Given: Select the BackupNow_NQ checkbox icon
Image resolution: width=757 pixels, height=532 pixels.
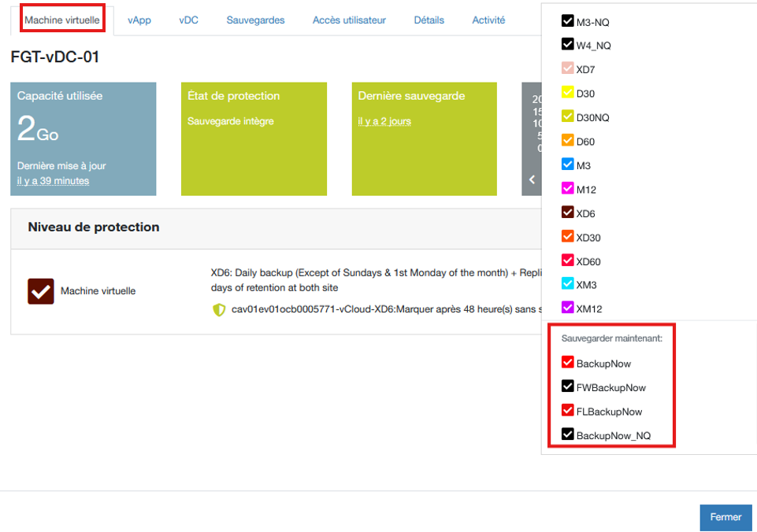Looking at the screenshot, I should [x=567, y=434].
